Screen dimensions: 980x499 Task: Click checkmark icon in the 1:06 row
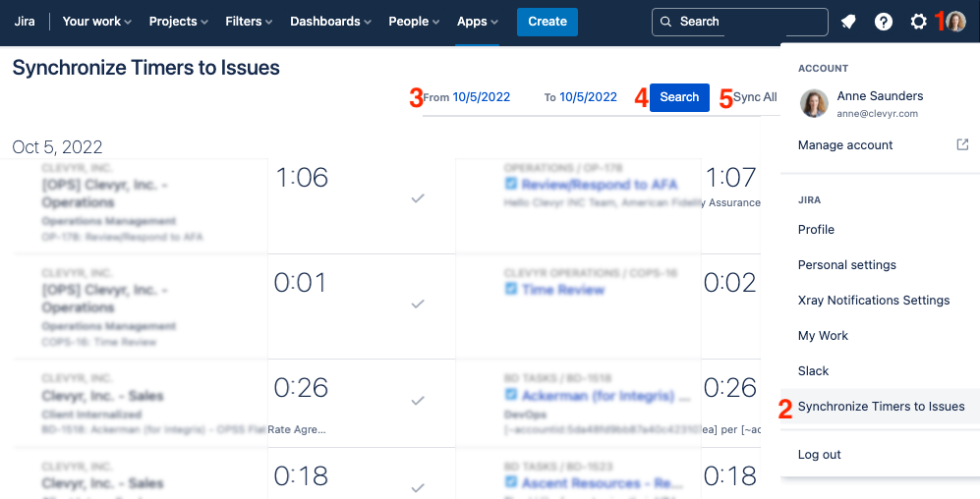418,198
